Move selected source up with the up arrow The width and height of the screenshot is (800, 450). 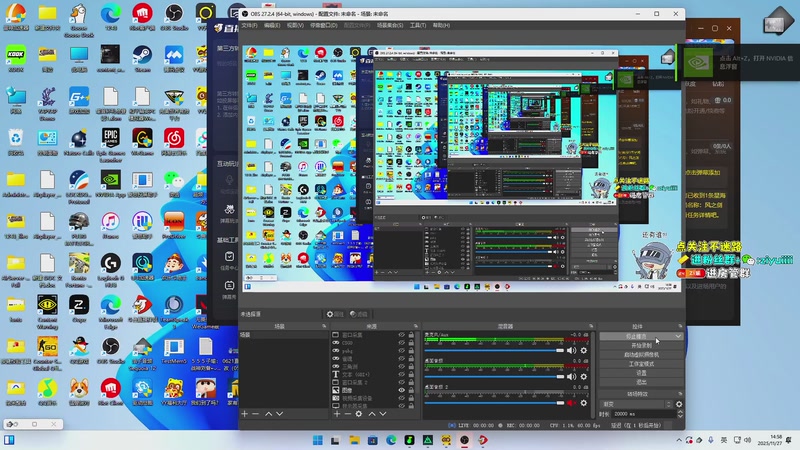pos(372,414)
